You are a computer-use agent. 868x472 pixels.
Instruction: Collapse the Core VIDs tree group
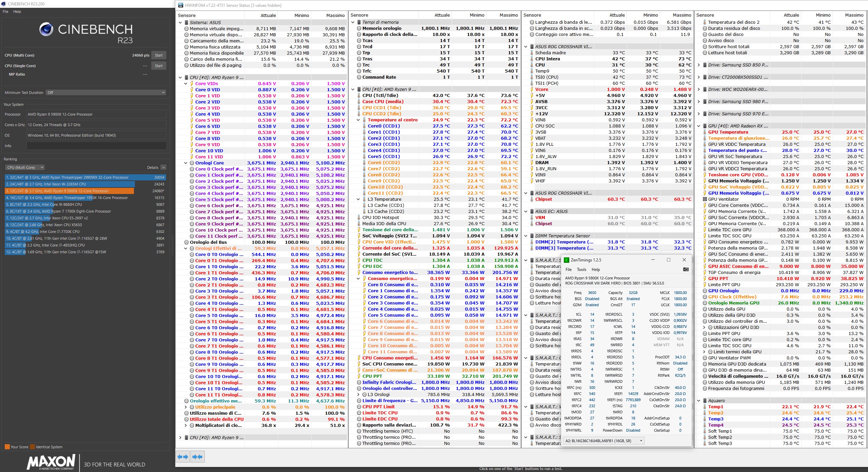[x=186, y=84]
